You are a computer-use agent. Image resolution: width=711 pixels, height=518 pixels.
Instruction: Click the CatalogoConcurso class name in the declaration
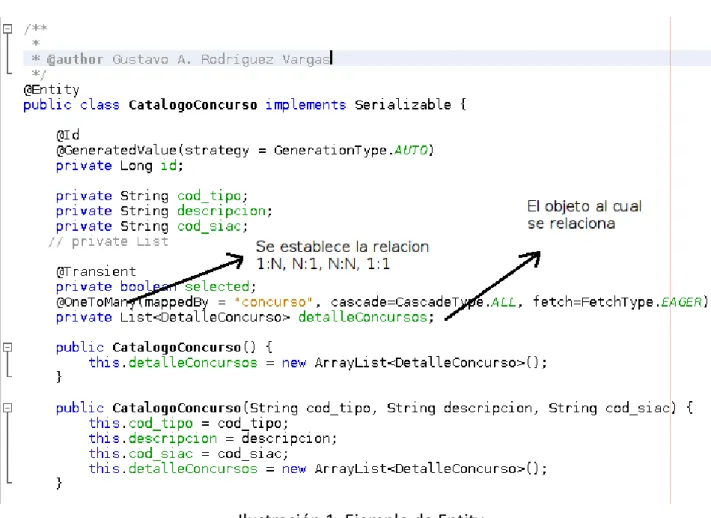[193, 105]
